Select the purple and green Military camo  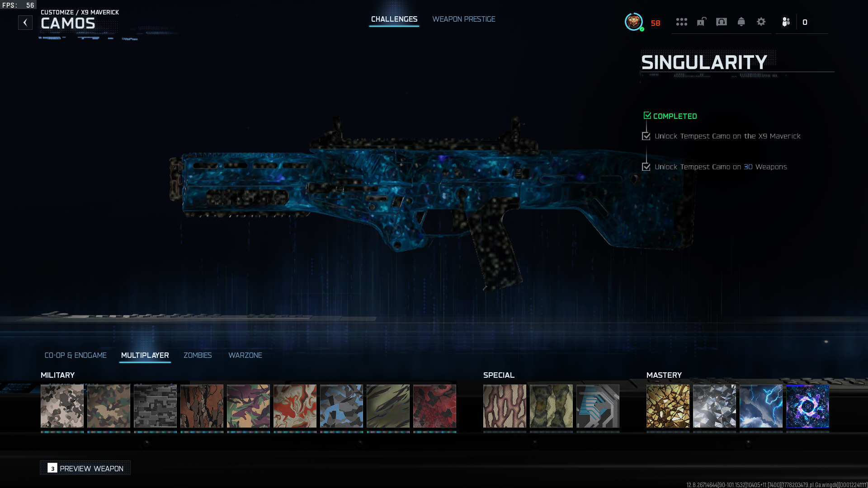click(249, 406)
